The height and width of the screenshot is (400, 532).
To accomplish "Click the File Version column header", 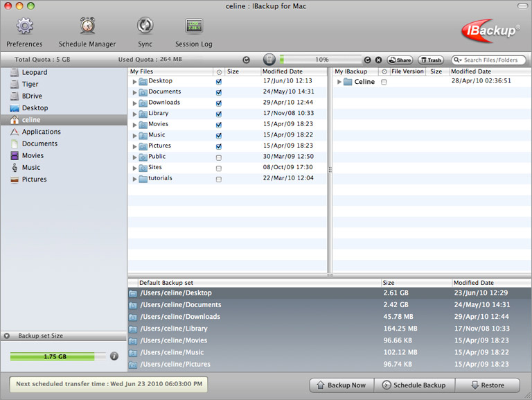I will click(x=407, y=71).
